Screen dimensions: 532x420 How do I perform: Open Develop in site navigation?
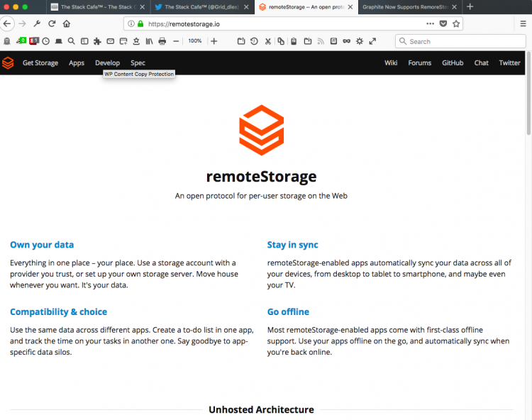point(108,62)
